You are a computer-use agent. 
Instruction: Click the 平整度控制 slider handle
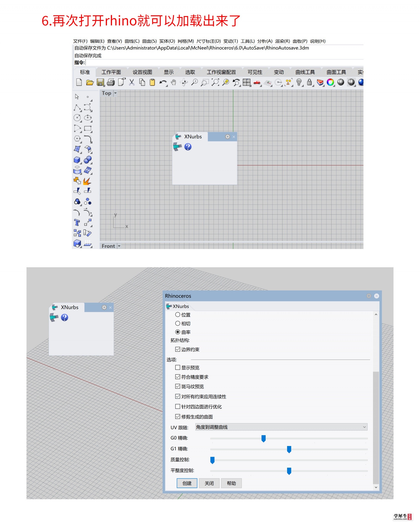point(289,471)
